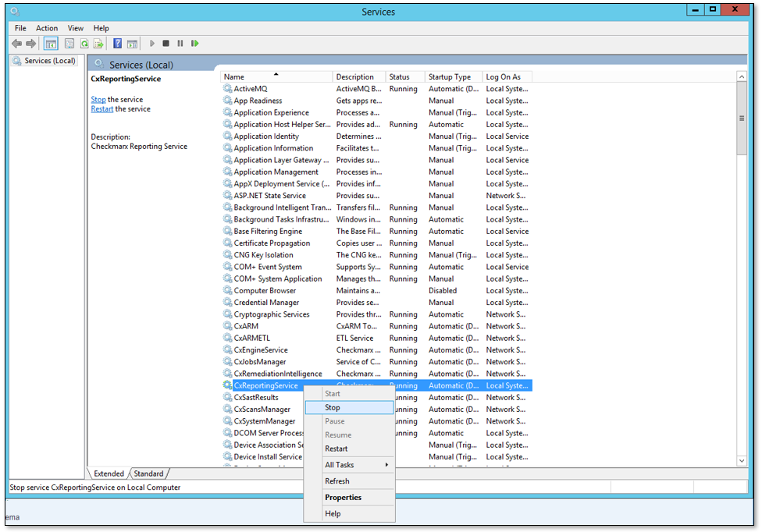Click the Stop the service link

pos(98,100)
